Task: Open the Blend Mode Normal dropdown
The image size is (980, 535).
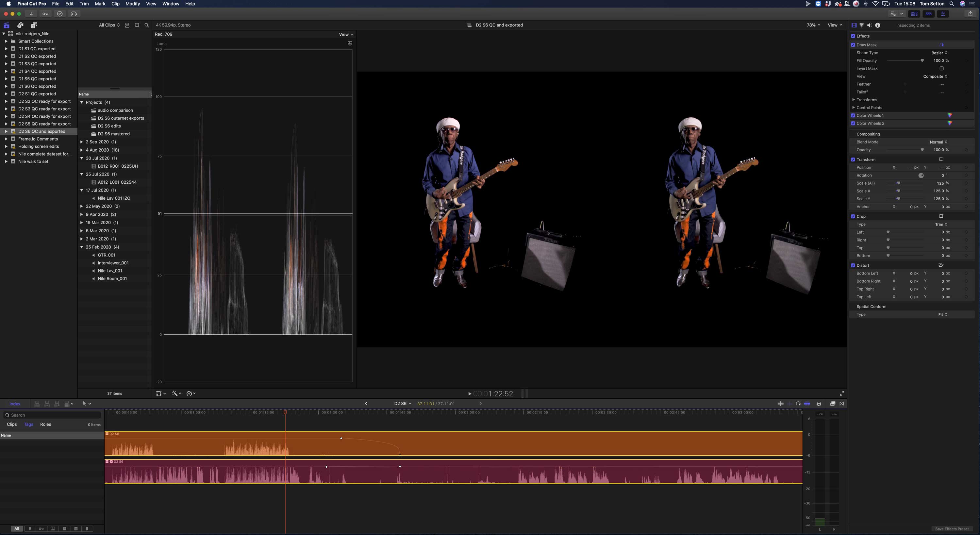Action: (938, 142)
